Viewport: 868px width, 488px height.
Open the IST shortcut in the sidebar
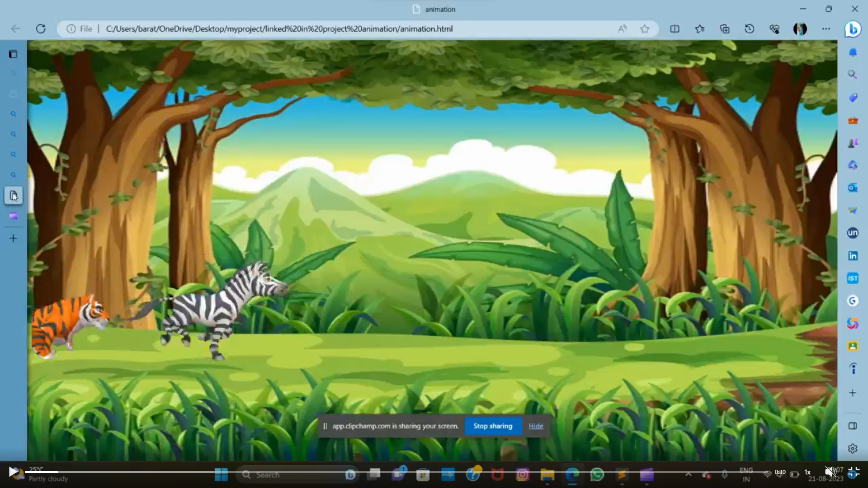pyautogui.click(x=853, y=278)
